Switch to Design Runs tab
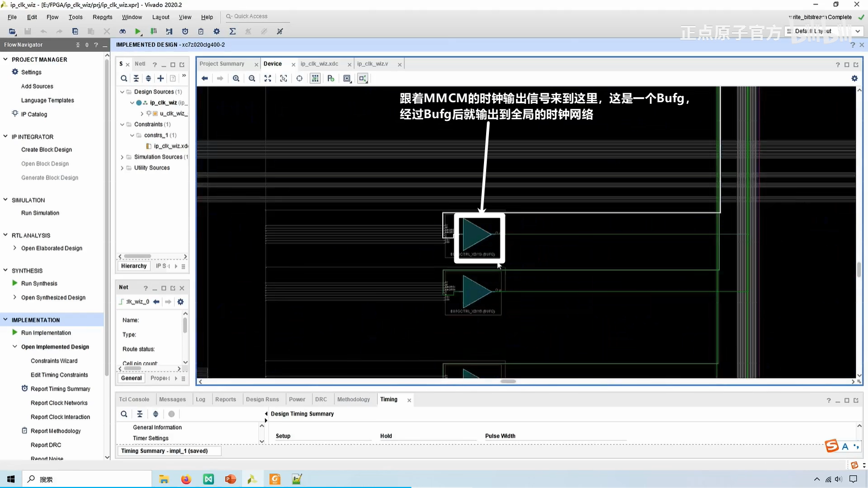This screenshot has width=868, height=488. click(x=262, y=400)
